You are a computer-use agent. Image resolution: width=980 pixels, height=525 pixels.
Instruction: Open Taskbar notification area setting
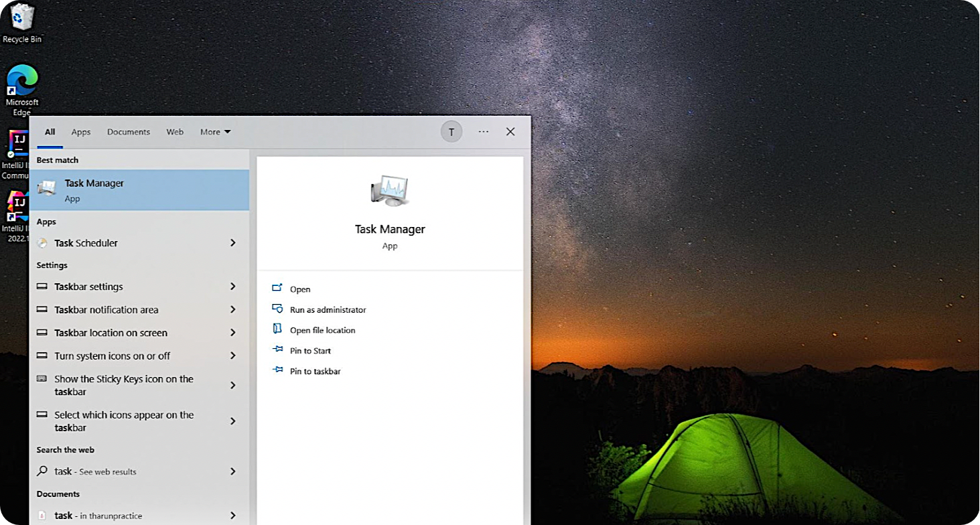click(107, 310)
